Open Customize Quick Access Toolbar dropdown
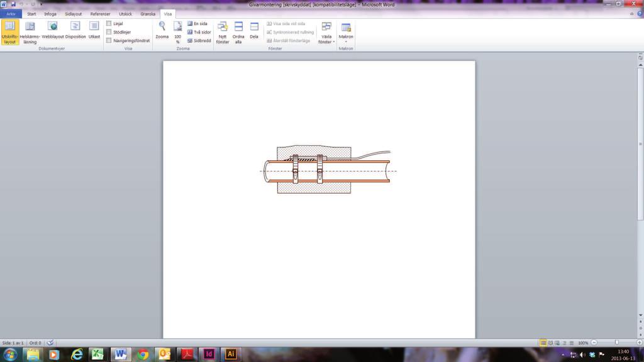 [41, 4]
